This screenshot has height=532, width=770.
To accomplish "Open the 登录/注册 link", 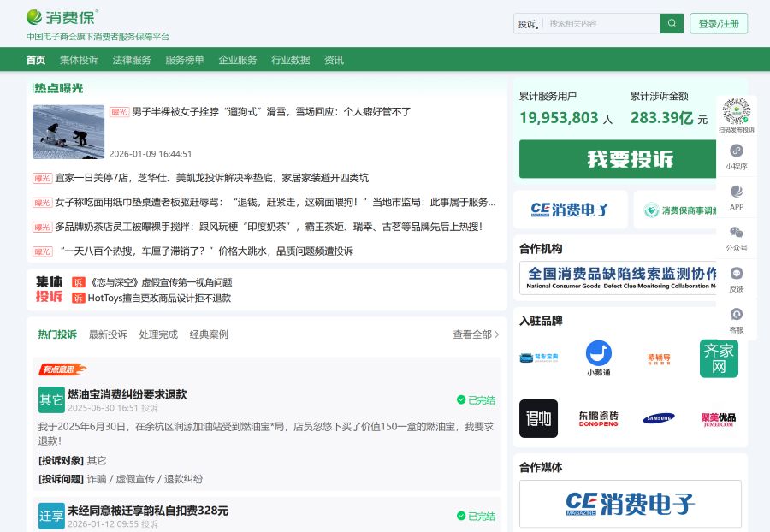I will (719, 23).
